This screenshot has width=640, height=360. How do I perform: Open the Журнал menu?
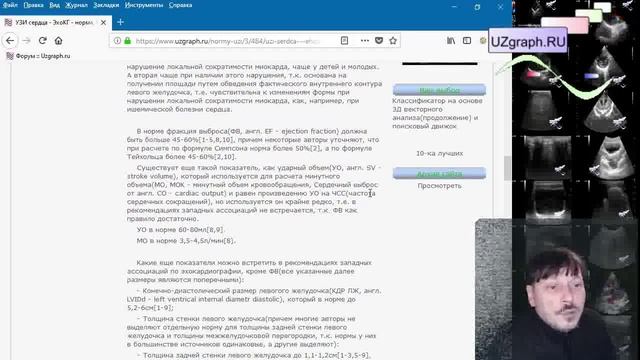pos(76,5)
